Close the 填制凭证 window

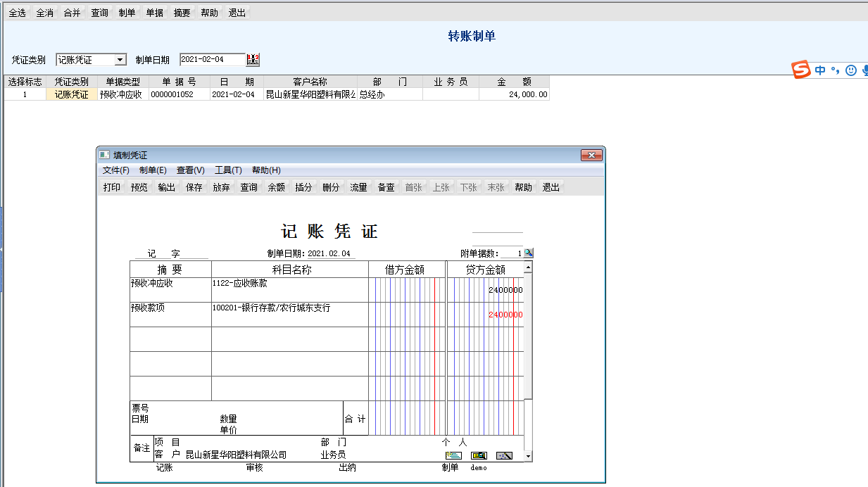coord(591,155)
